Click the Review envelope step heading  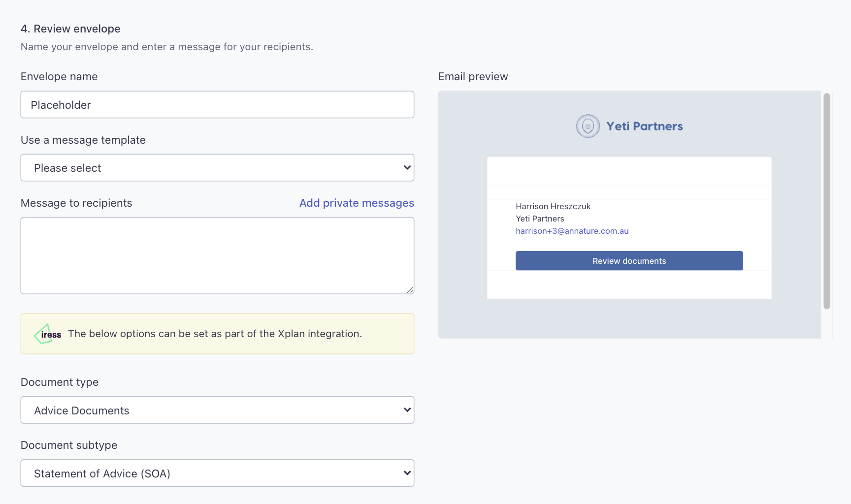tap(70, 29)
